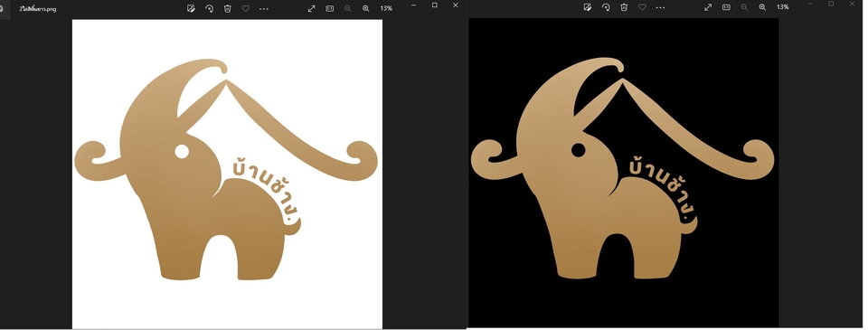868x330 pixels.
Task: Click the .png file name in left title bar
Action: click(38, 9)
